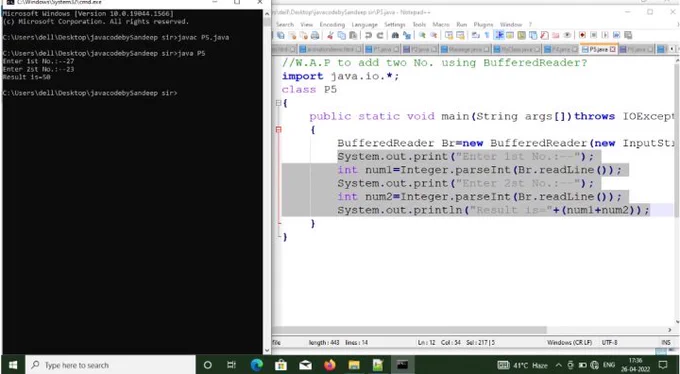Open the Plugins menu
This screenshot has height=374, width=680.
(483, 24)
